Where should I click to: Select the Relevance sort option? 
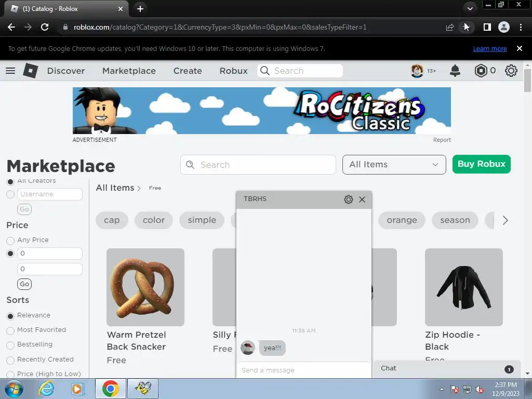click(x=10, y=316)
